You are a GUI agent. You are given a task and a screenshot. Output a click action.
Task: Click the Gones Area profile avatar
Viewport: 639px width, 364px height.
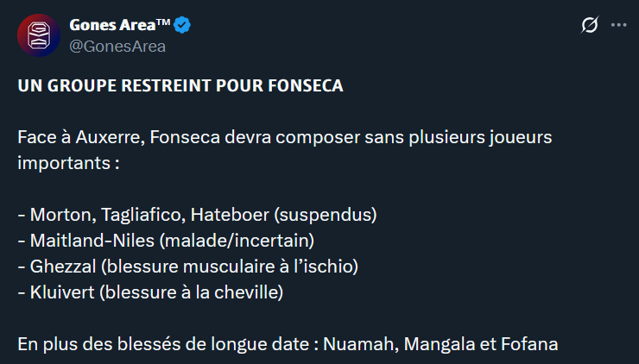[x=39, y=35]
